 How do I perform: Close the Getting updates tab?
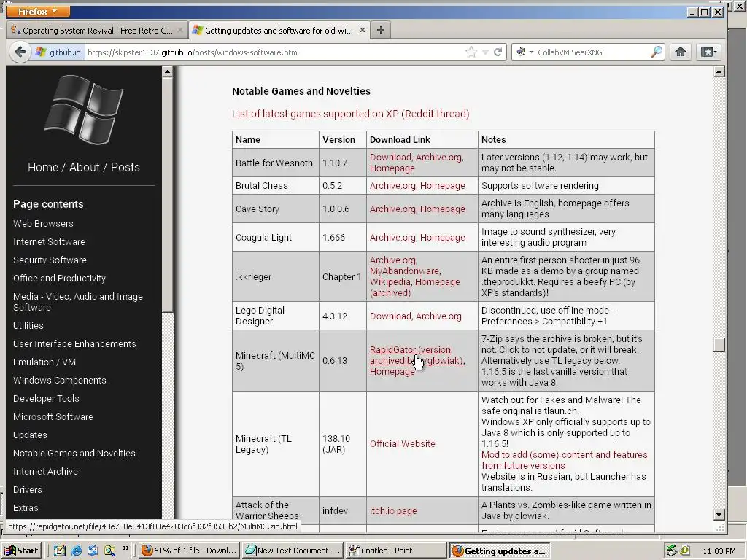362,30
